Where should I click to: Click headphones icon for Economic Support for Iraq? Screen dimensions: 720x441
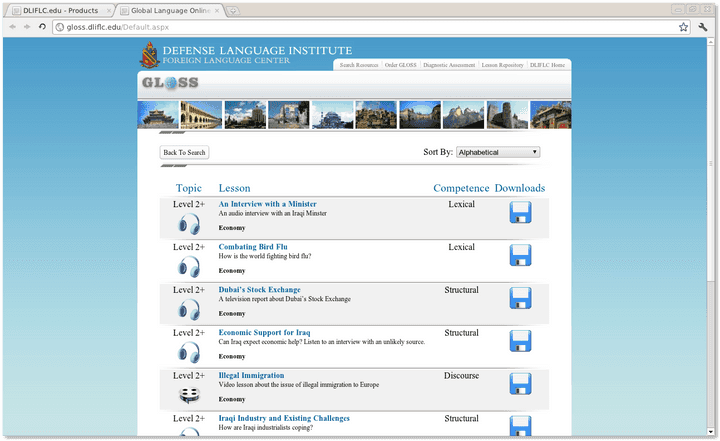tap(189, 352)
